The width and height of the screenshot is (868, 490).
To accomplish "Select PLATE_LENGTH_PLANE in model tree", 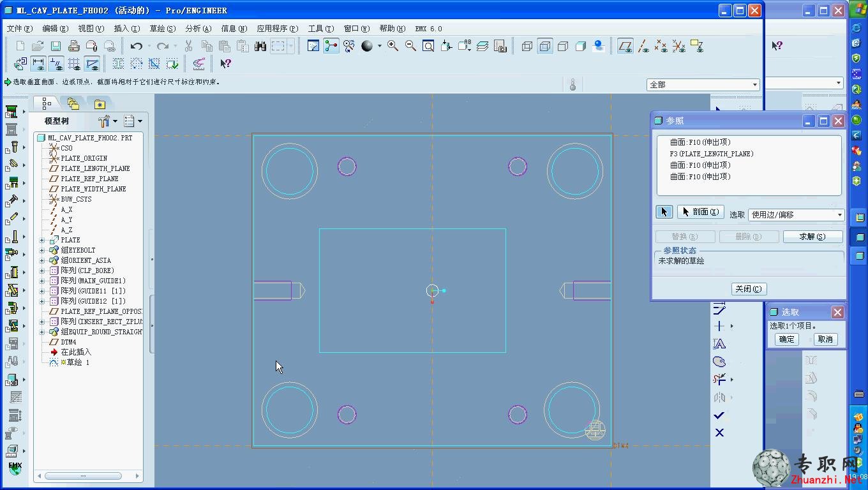I will point(95,168).
